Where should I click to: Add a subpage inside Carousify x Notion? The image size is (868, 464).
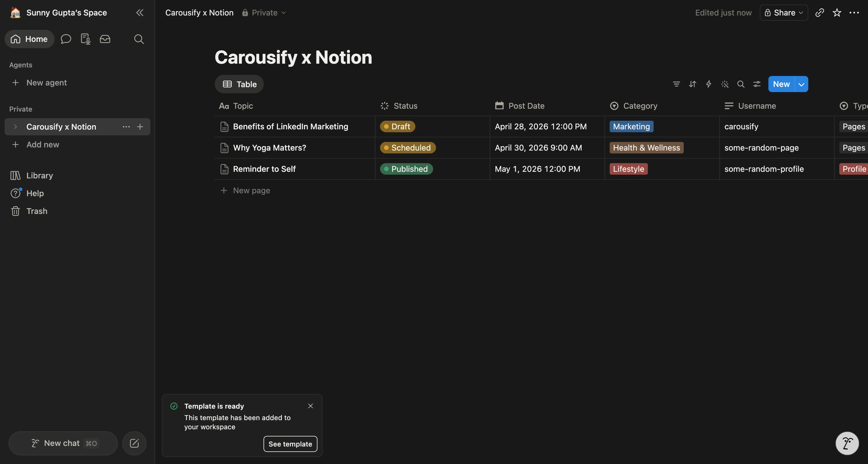[x=140, y=127]
